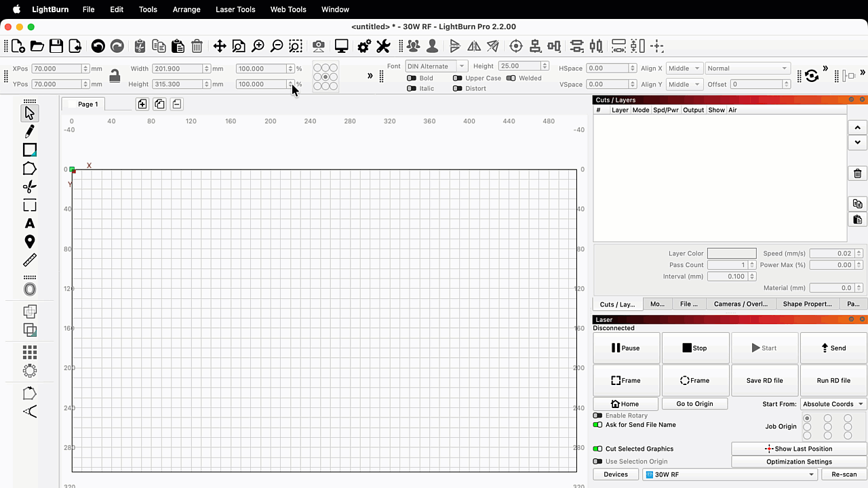Open the Font dropdown showing DIN Alternate
Viewport: 868px width, 488px height.
(437, 66)
